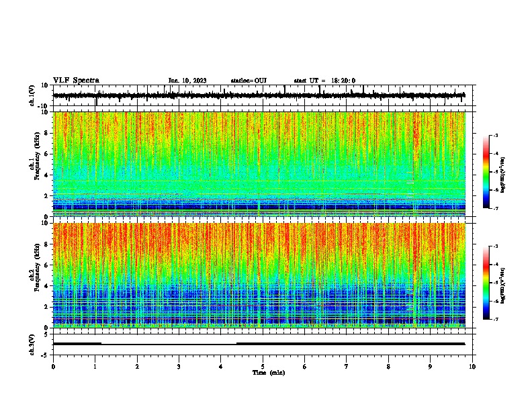Click the "VLF Spectra" plot title
Image resolution: width=532 pixels, height=411 pixels.
click(76, 81)
